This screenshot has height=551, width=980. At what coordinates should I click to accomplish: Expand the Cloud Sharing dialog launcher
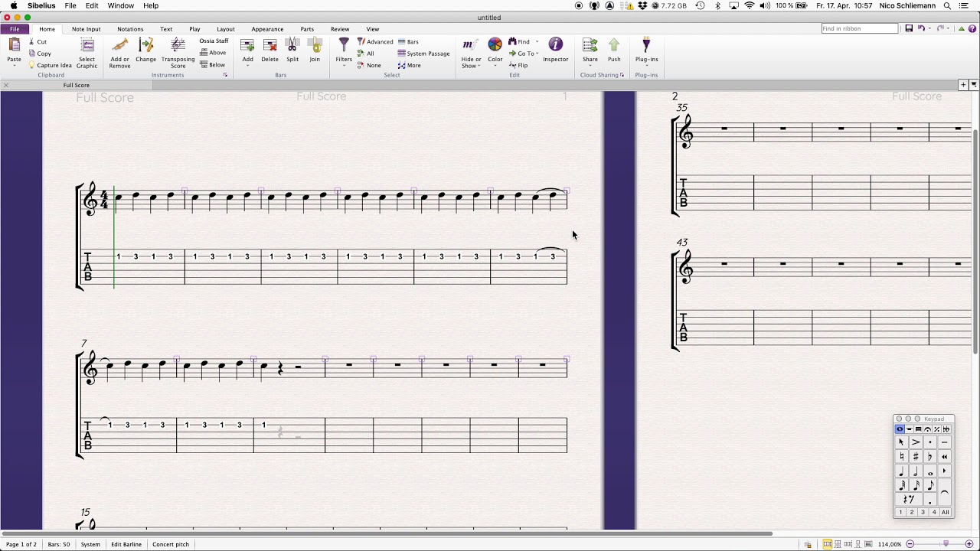tap(622, 75)
